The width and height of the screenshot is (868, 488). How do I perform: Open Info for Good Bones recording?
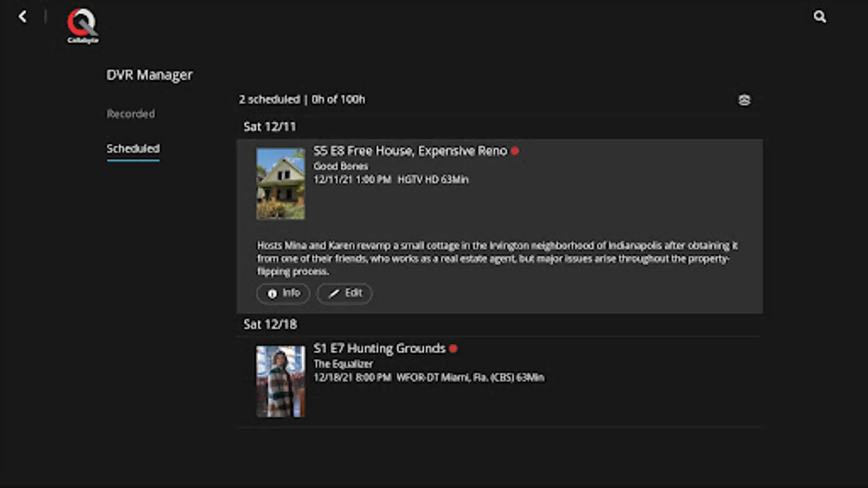(283, 293)
